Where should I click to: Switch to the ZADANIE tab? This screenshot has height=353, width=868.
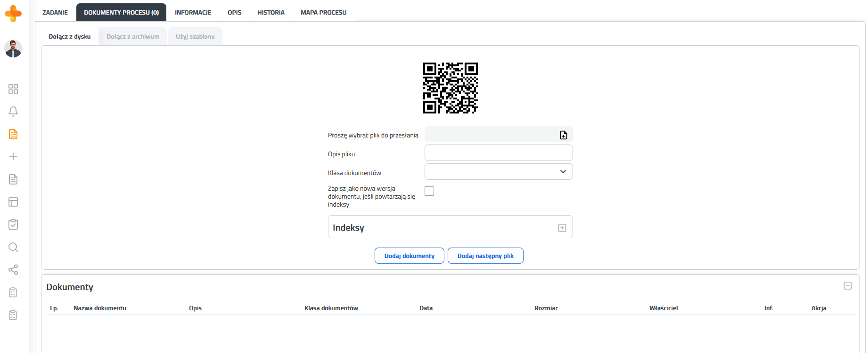point(55,13)
